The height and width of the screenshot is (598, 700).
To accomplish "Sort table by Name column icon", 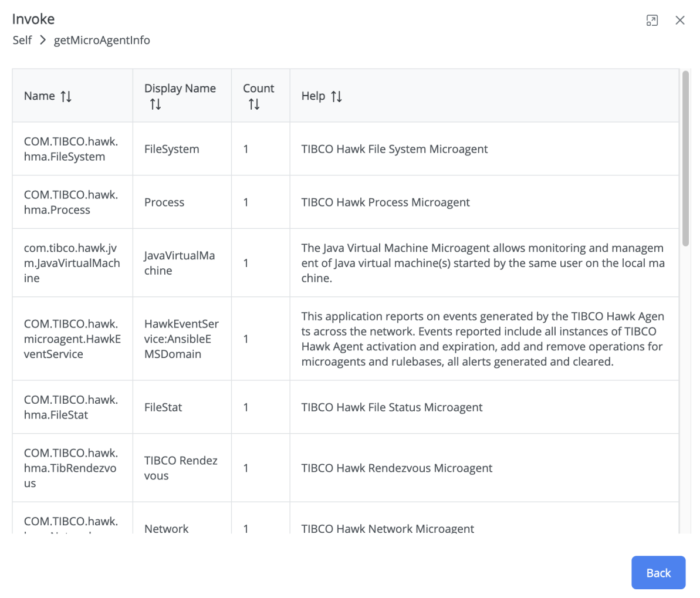I will 66,96.
